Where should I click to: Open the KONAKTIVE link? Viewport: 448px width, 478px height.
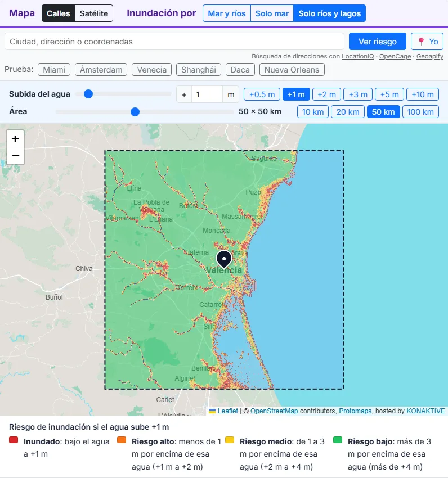click(x=425, y=411)
